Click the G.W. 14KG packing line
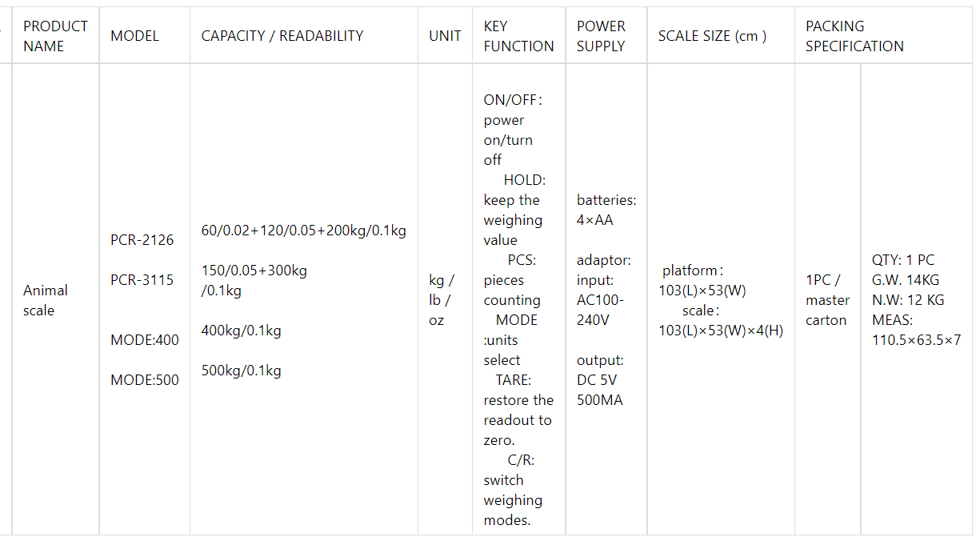Image resolution: width=980 pixels, height=541 pixels. pyautogui.click(x=906, y=280)
